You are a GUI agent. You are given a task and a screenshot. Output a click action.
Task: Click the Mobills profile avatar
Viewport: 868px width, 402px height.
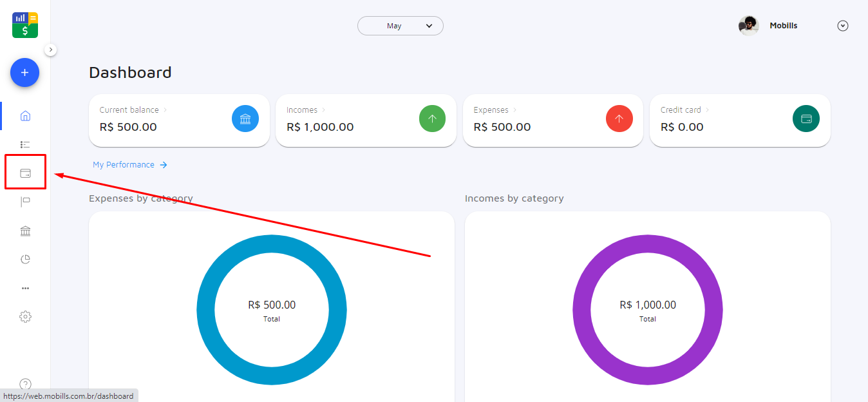pyautogui.click(x=748, y=26)
